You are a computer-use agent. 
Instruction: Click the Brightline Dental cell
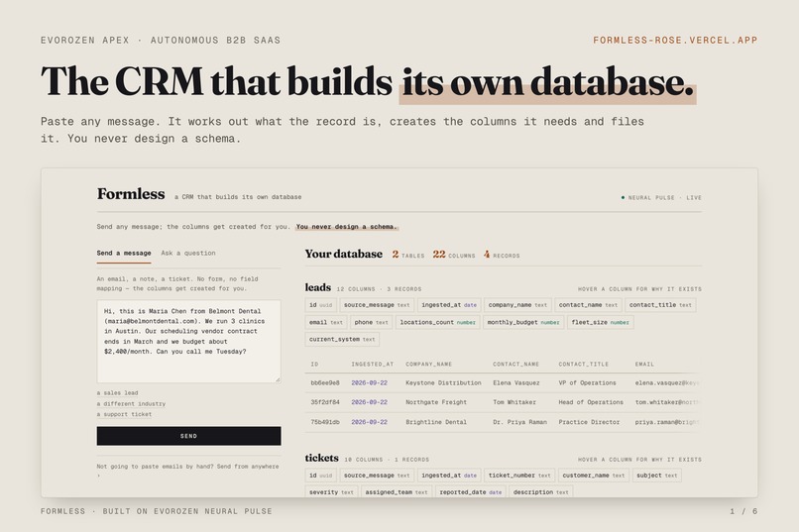click(436, 422)
